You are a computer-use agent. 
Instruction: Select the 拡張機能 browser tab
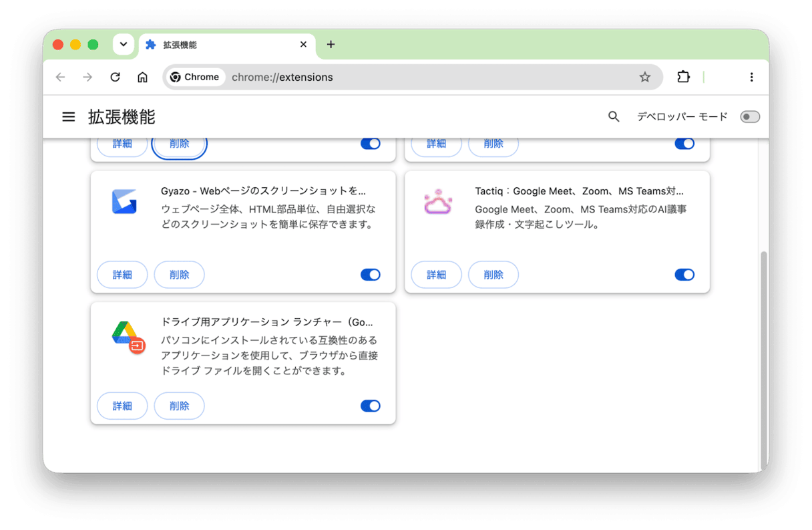click(227, 45)
